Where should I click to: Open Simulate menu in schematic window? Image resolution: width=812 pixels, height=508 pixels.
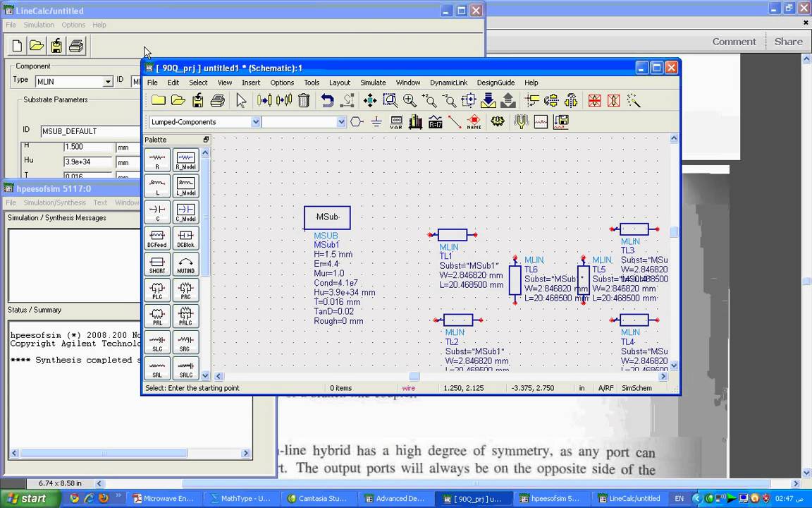[x=373, y=83]
